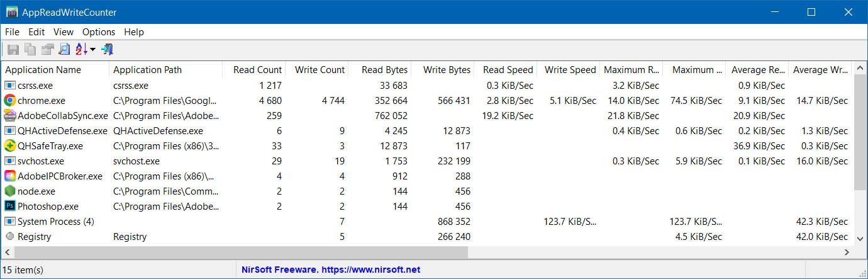The width and height of the screenshot is (868, 279).
Task: Click the 36.9 KiB/Sec average read cell
Action: click(759, 145)
